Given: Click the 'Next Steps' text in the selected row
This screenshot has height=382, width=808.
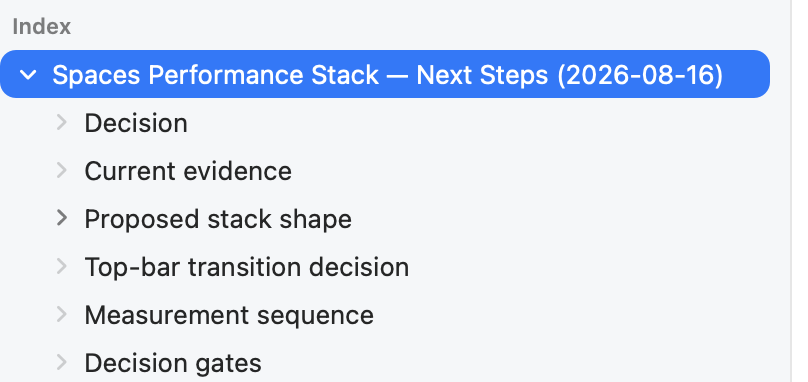Looking at the screenshot, I should pyautogui.click(x=482, y=75).
